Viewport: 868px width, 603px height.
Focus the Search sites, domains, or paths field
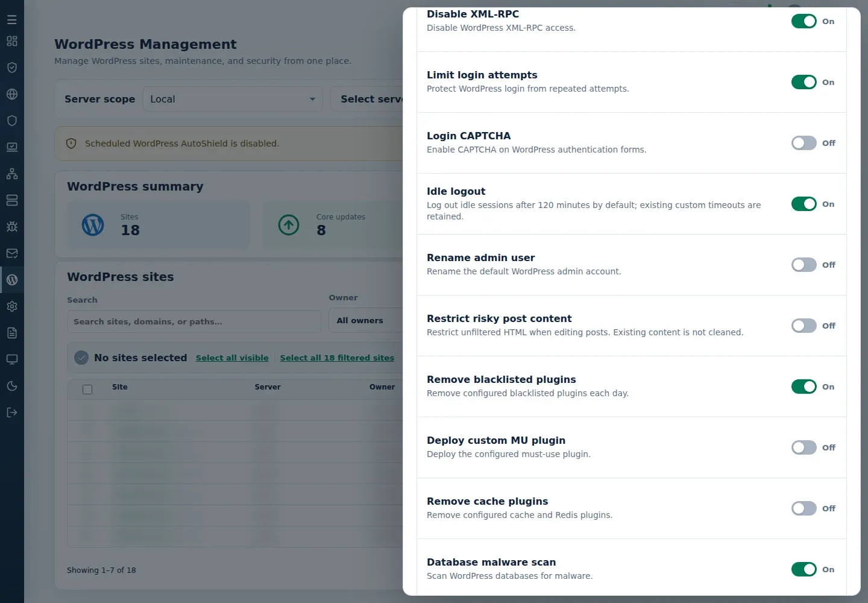[194, 321]
